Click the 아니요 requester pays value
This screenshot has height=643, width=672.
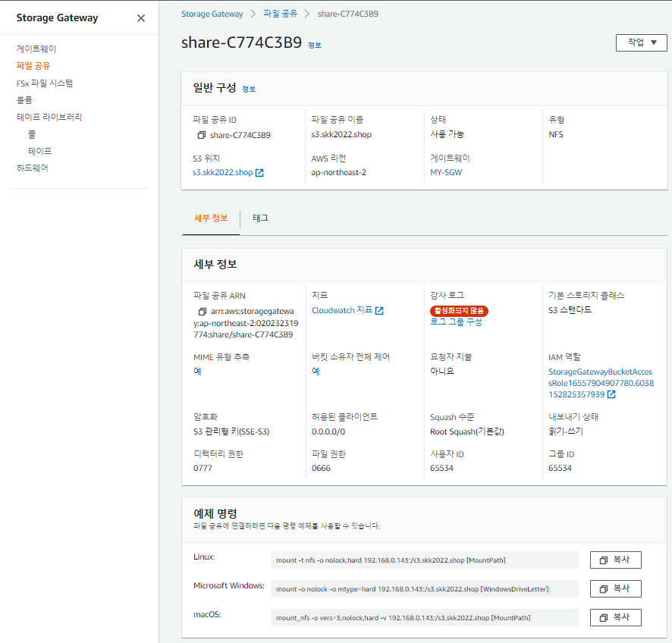(442, 371)
